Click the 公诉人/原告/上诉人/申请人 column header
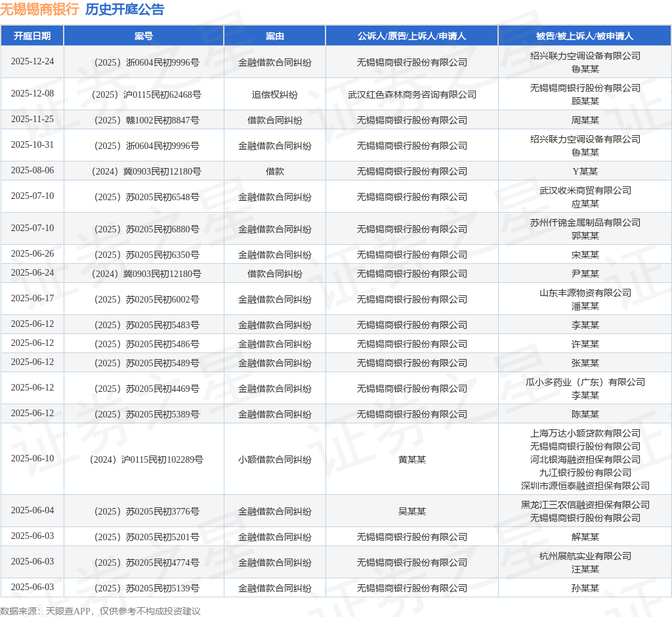The height and width of the screenshot is (617, 672). point(411,36)
